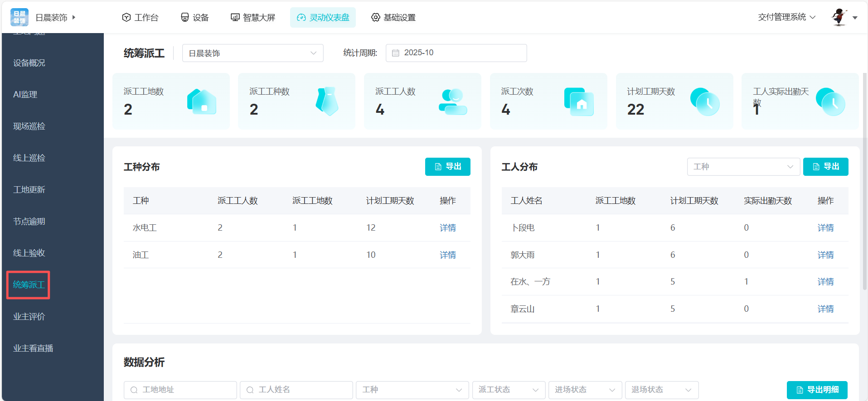Click the 日晨装饰 company logo icon

(x=19, y=17)
